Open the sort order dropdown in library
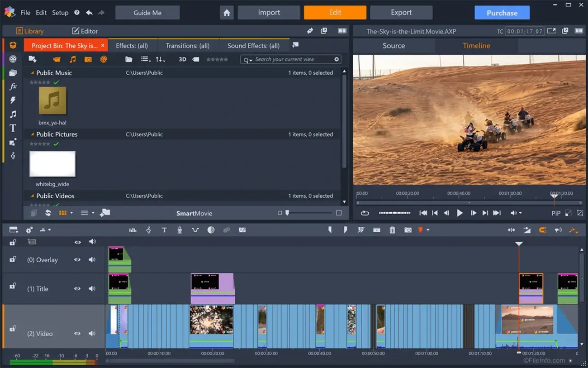 pyautogui.click(x=160, y=59)
